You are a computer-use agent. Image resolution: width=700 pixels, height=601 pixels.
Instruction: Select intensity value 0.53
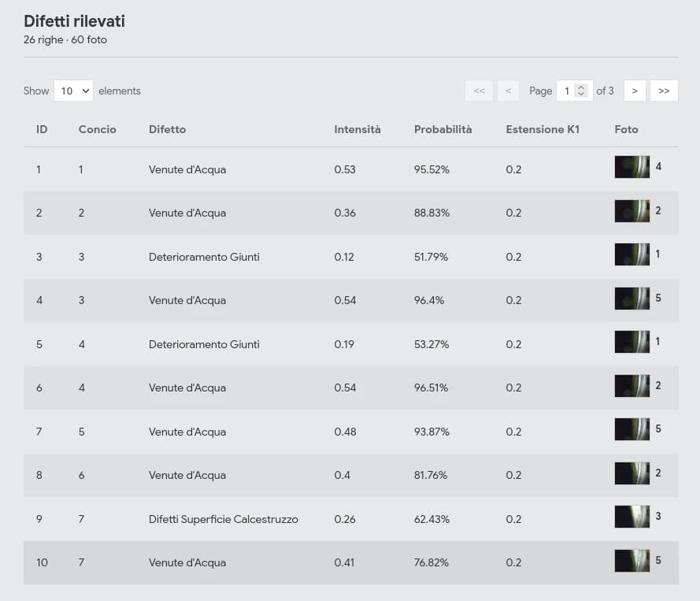(345, 169)
